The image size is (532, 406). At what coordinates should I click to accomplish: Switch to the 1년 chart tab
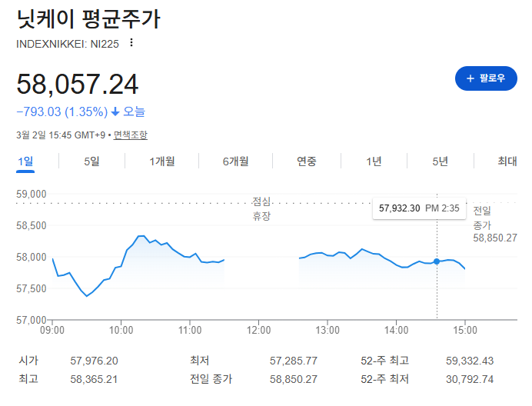point(374,161)
